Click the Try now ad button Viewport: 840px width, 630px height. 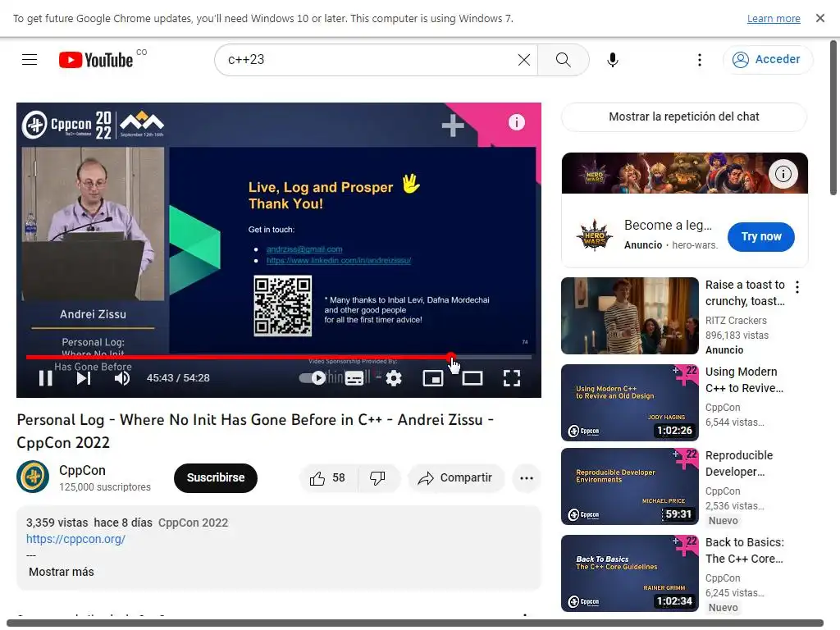(x=760, y=237)
